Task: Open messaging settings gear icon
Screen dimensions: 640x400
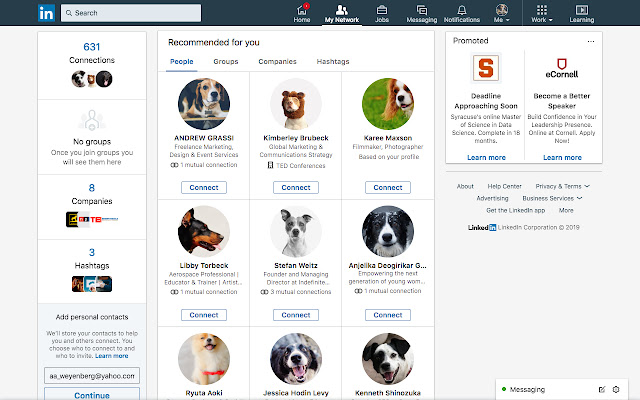Action: tap(616, 388)
